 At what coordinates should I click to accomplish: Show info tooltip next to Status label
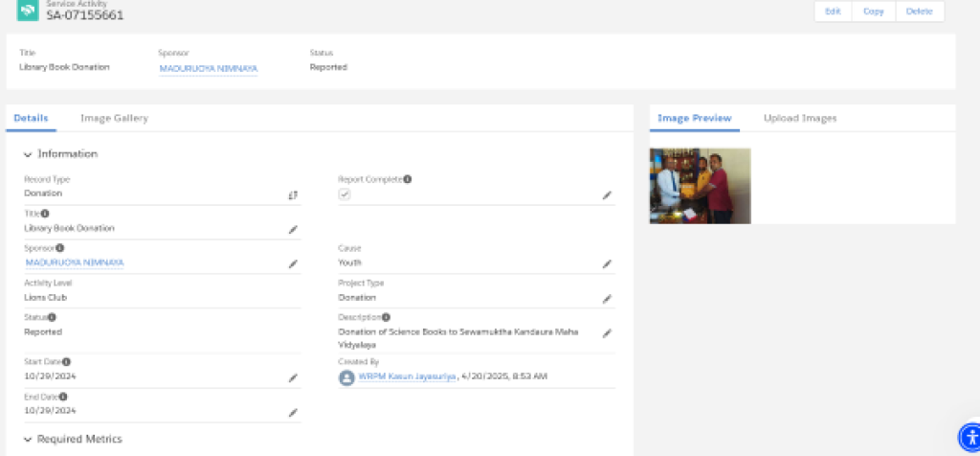pyautogui.click(x=52, y=318)
